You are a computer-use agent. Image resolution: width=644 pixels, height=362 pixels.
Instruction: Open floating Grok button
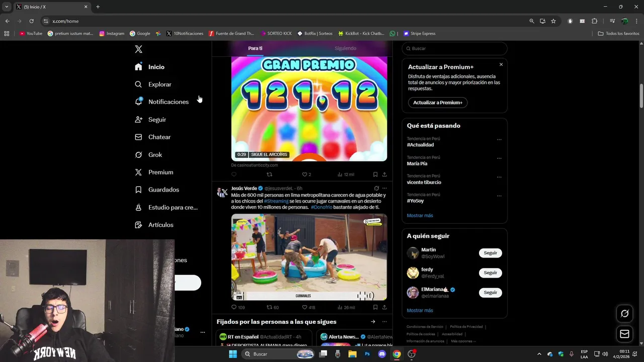[x=624, y=314]
